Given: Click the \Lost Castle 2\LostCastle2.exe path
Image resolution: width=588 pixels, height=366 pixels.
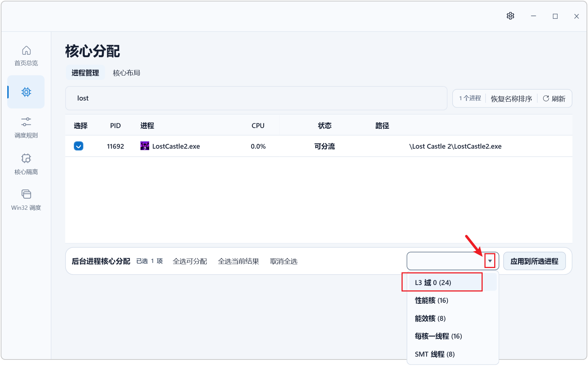Looking at the screenshot, I should tap(455, 146).
